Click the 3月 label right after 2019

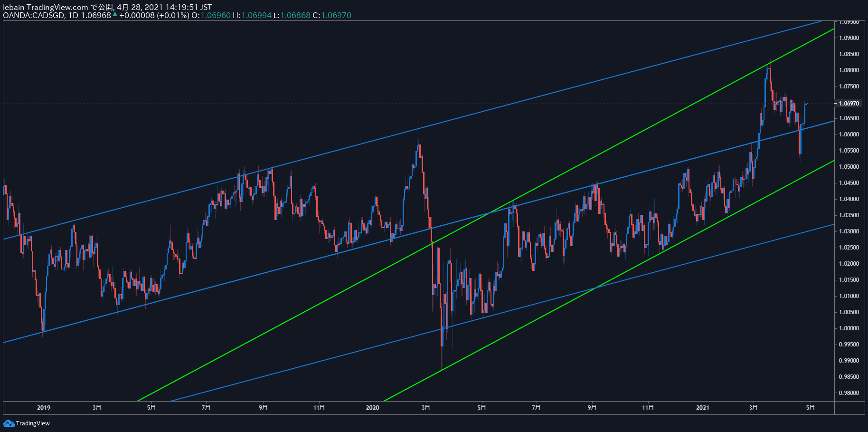point(97,408)
